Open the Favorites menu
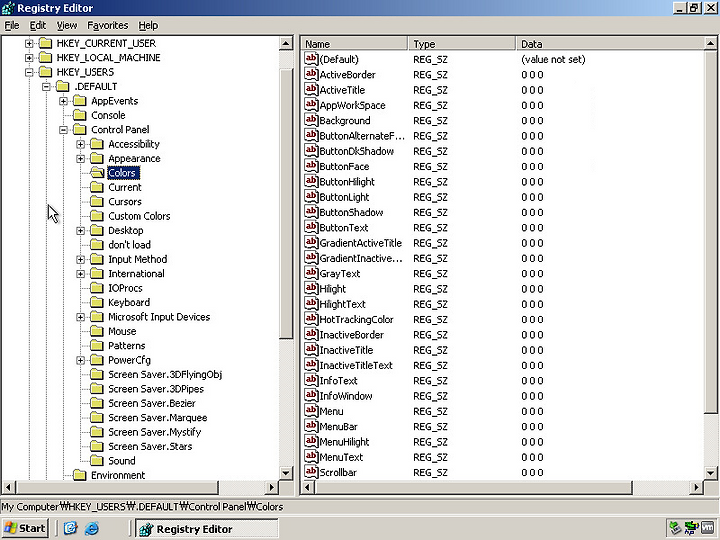The width and height of the screenshot is (720, 540). click(108, 25)
